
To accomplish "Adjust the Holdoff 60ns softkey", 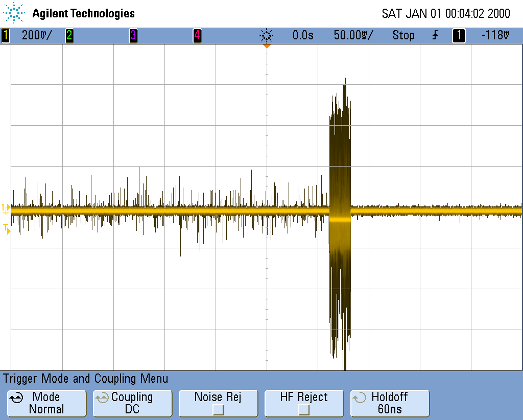I will click(390, 403).
